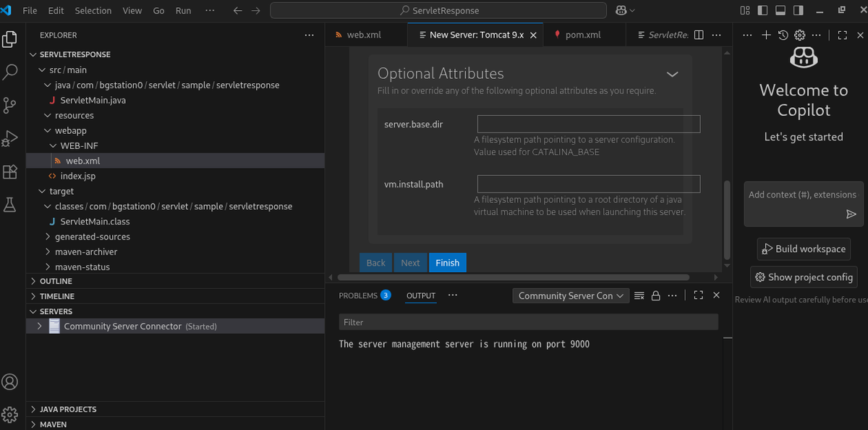868x430 pixels.
Task: Show chat history clock icon
Action: [783, 35]
